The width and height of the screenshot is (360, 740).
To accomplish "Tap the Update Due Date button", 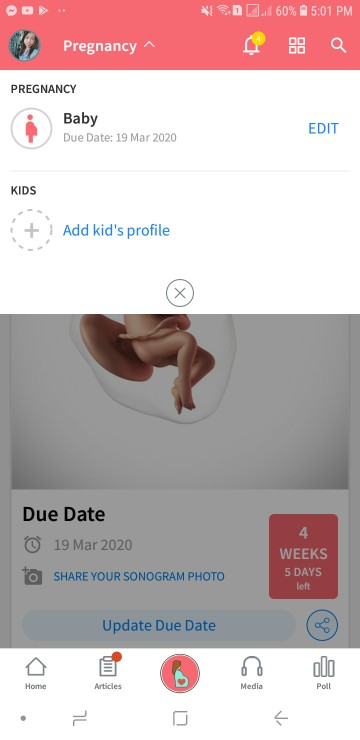I will (x=159, y=625).
